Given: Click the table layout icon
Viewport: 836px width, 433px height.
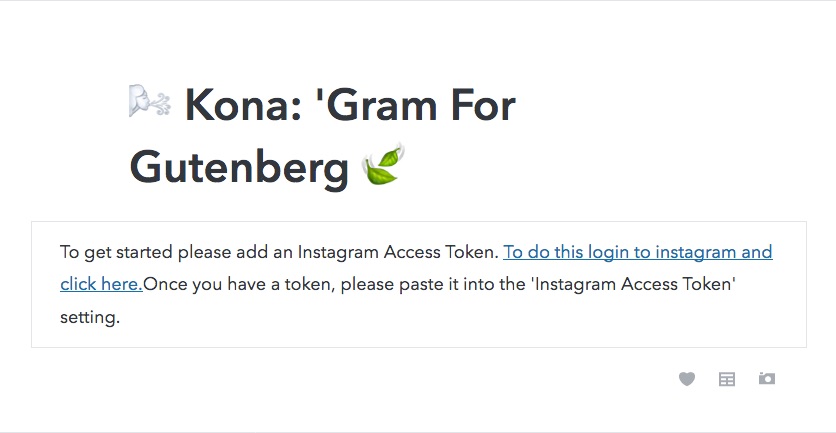Looking at the screenshot, I should pyautogui.click(x=727, y=379).
